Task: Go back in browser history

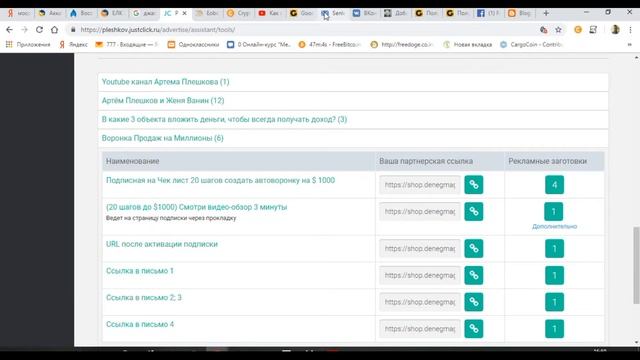Action: pyautogui.click(x=9, y=29)
